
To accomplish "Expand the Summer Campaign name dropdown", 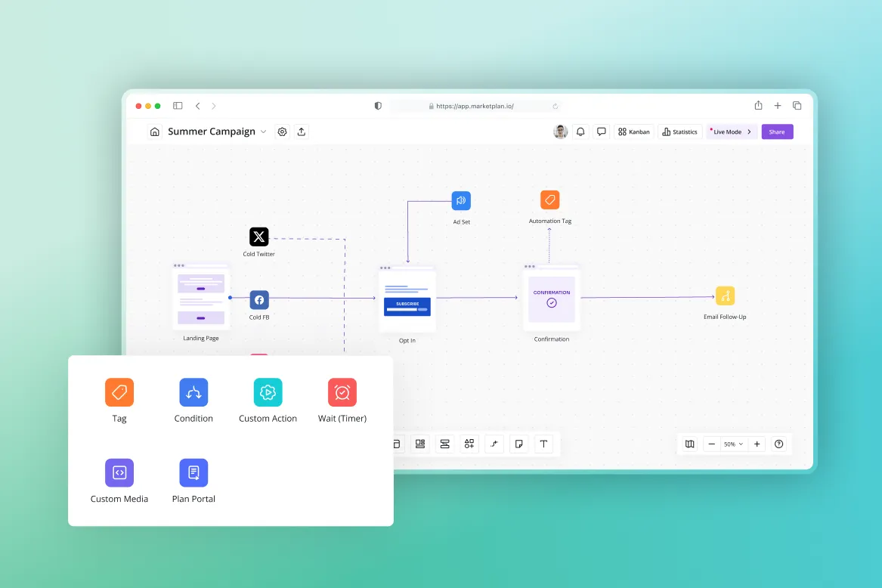I will pyautogui.click(x=264, y=132).
